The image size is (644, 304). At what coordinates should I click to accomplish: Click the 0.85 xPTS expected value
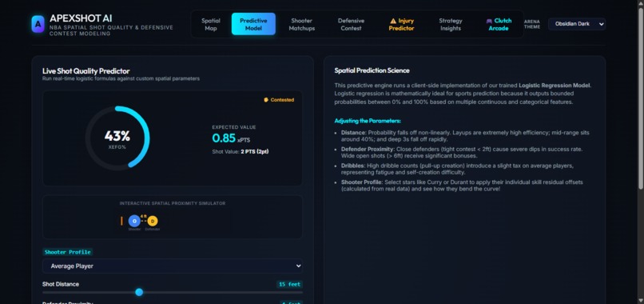click(231, 138)
